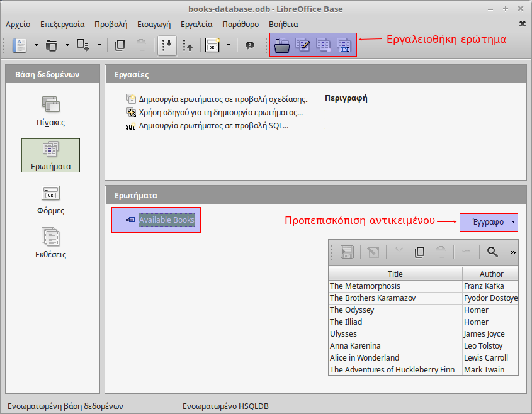Viewport: 532px width, 414px height.
Task: Expand the Form icon dropdown arrow
Action: tap(229, 45)
